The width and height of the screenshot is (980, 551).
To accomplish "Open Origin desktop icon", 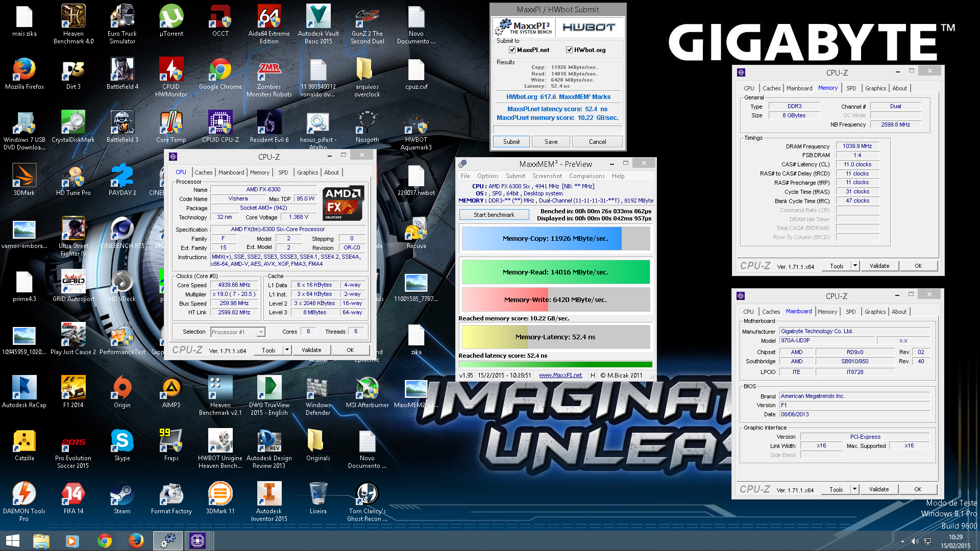I will (x=122, y=392).
